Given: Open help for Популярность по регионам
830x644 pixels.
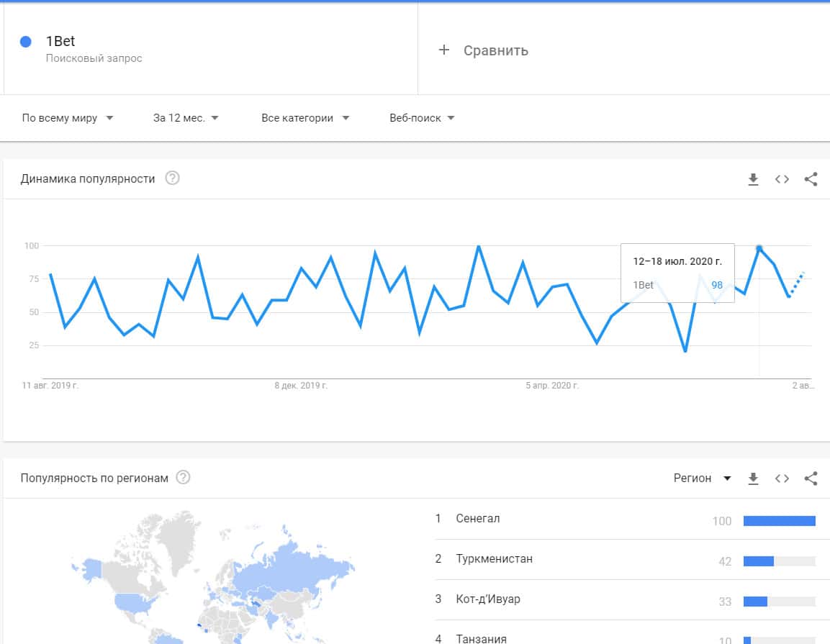Looking at the screenshot, I should (183, 478).
